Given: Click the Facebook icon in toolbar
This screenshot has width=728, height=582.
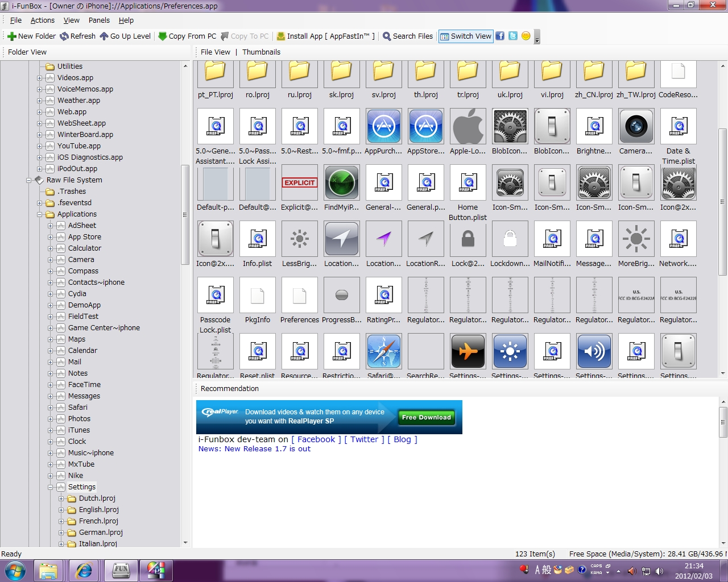Looking at the screenshot, I should click(x=500, y=36).
